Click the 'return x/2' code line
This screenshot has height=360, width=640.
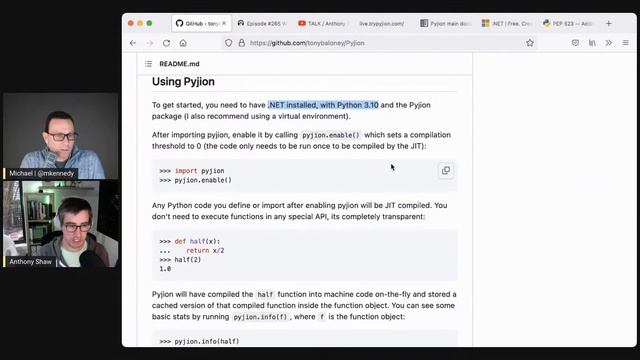(x=205, y=251)
